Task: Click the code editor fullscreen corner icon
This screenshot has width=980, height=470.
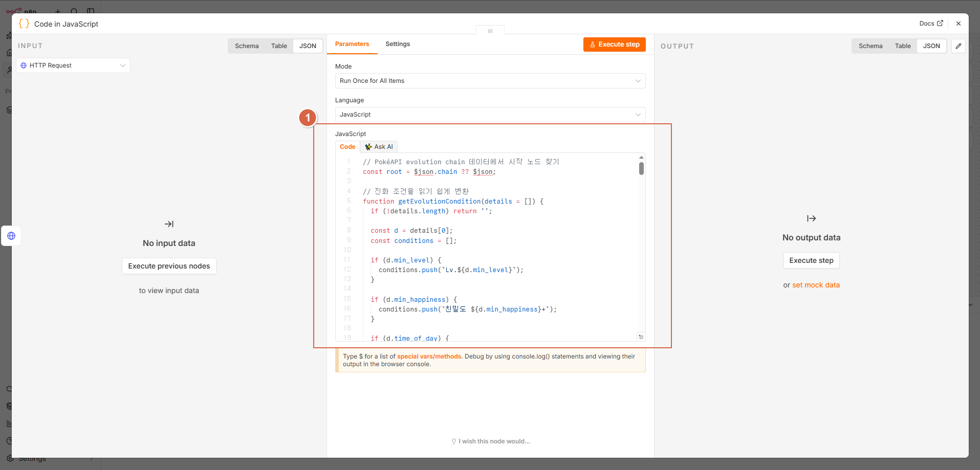Action: coord(641,337)
